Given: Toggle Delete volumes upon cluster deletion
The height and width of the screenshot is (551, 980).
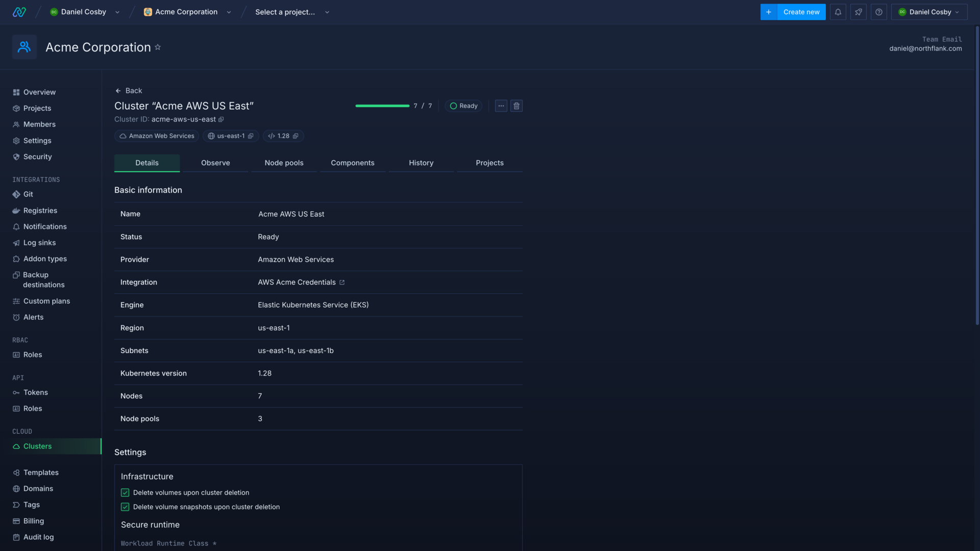Looking at the screenshot, I should coord(125,493).
